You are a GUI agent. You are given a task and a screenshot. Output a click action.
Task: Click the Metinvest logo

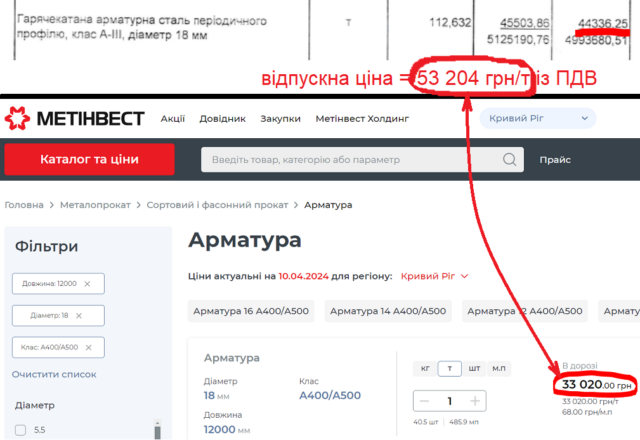click(74, 119)
